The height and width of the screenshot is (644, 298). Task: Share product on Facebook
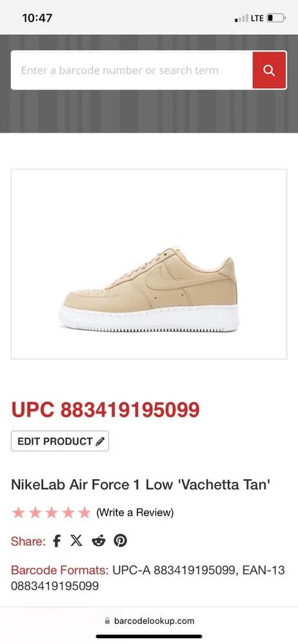point(57,541)
